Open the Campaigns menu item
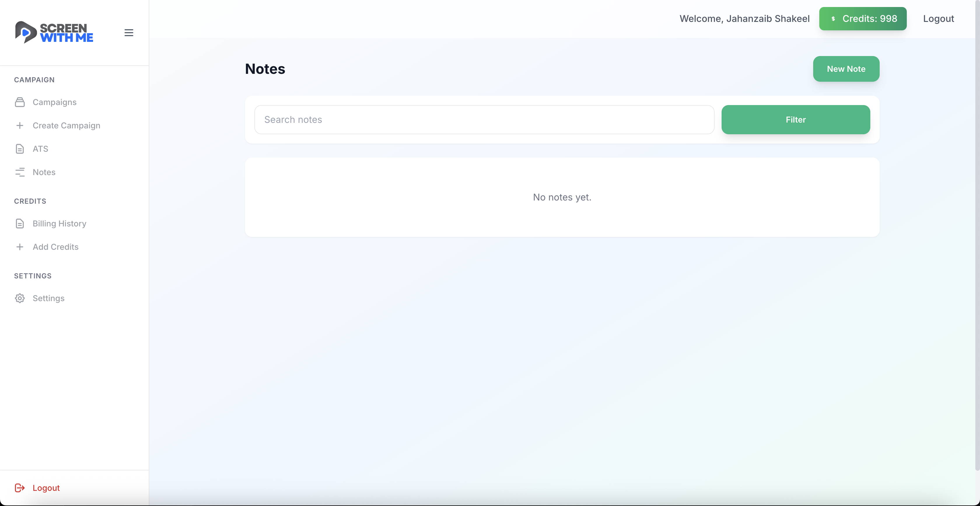 coord(55,102)
